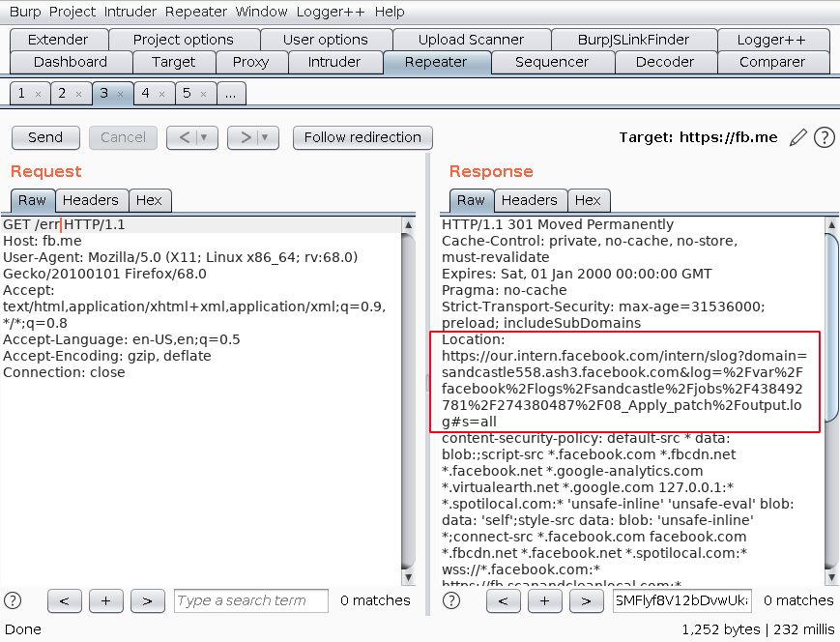
Task: Switch to User options tab
Action: tap(326, 41)
